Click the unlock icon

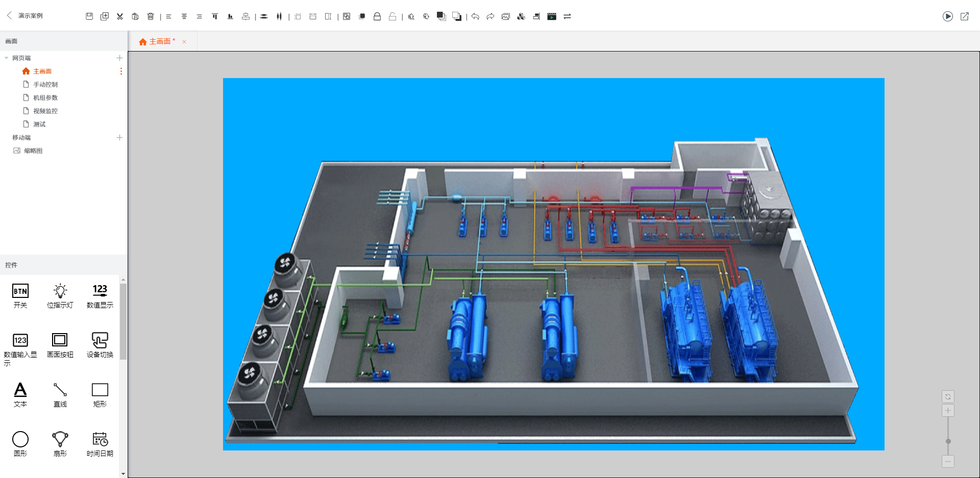click(x=393, y=16)
